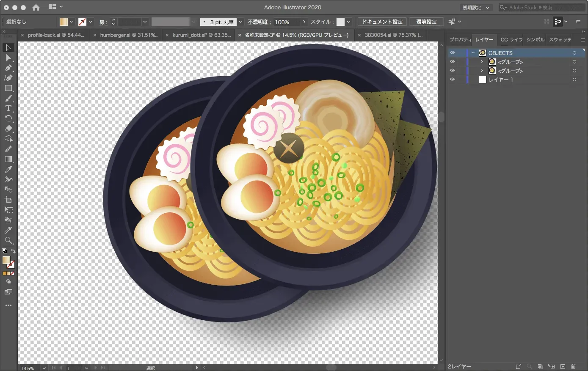This screenshot has height=371, width=588.
Task: Switch to the シンボル panel tab
Action: (x=536, y=39)
